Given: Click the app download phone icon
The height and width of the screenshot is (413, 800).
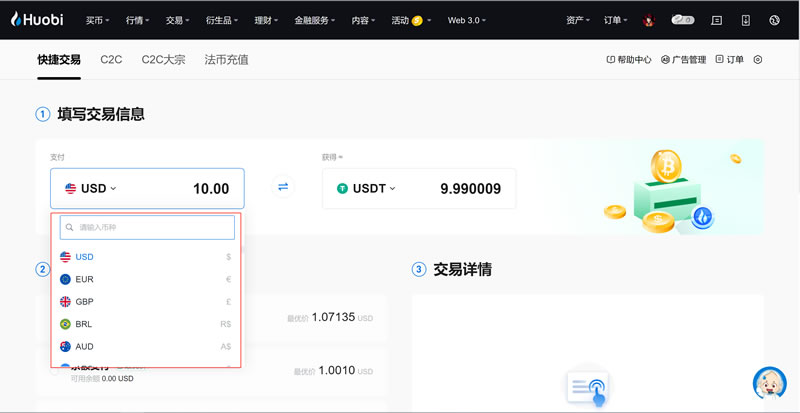Looking at the screenshot, I should pos(745,20).
